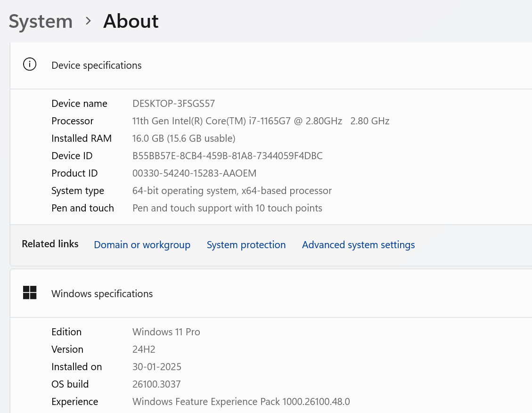
Task: Open the Domain or workgroup link
Action: pyautogui.click(x=142, y=245)
